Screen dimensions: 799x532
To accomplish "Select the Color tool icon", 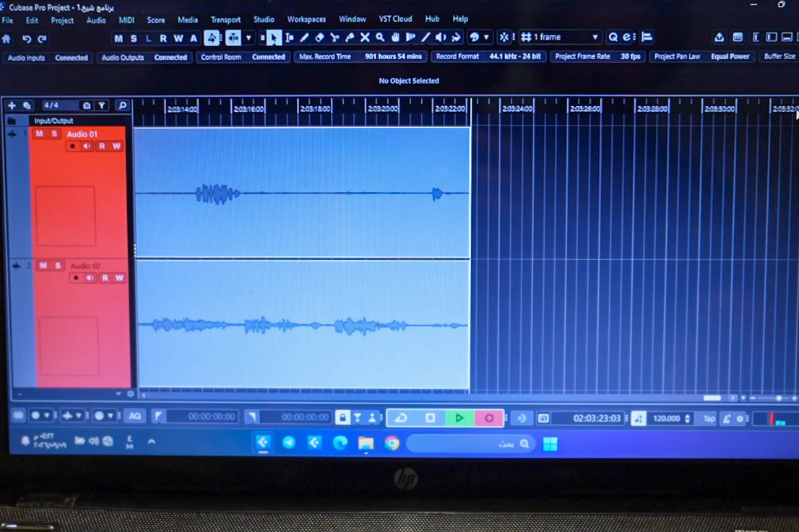I will point(475,38).
